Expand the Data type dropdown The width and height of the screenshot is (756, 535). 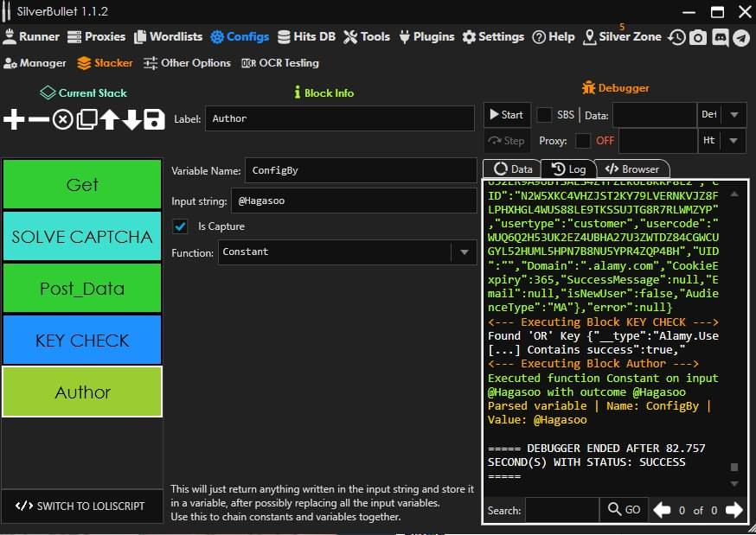(734, 115)
